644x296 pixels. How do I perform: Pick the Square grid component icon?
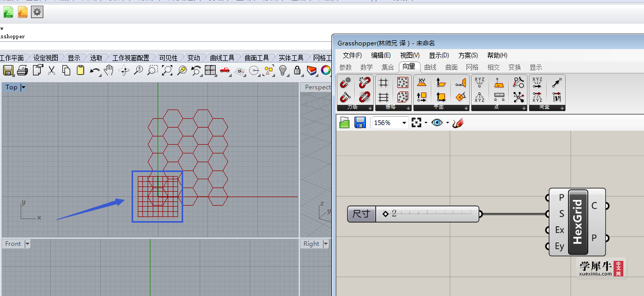pos(383,83)
